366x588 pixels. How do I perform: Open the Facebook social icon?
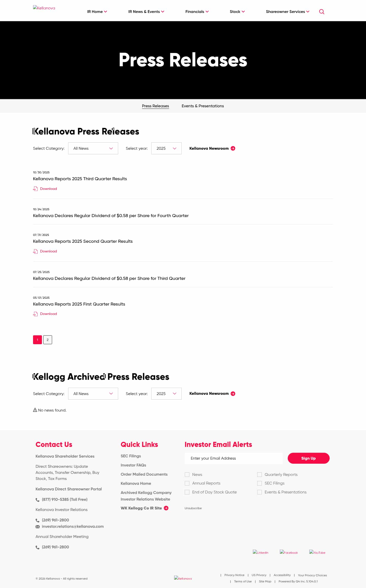289,552
